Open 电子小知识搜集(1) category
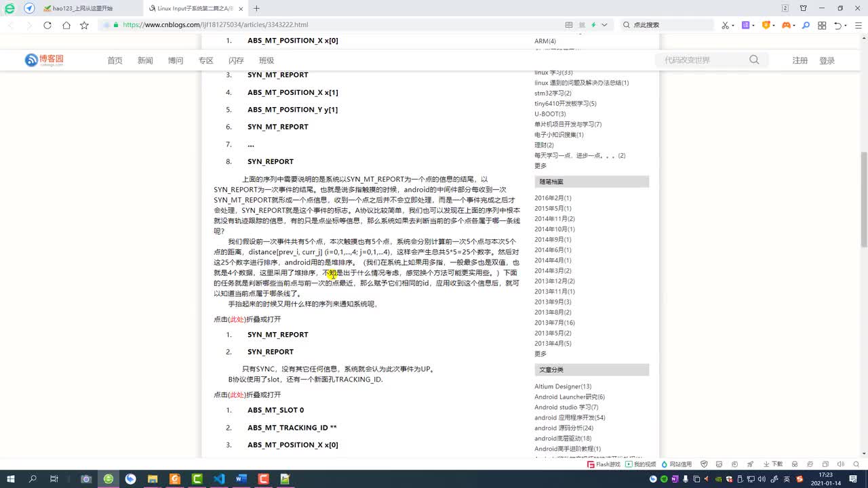 tap(559, 135)
